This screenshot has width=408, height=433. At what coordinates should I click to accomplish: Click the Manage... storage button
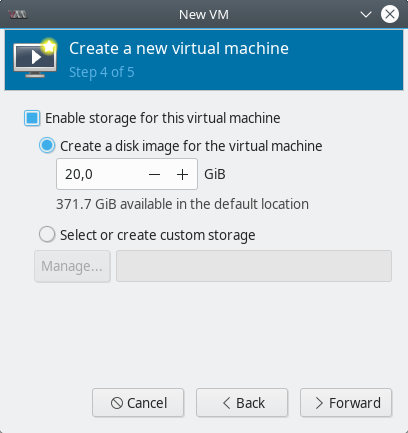tap(72, 266)
